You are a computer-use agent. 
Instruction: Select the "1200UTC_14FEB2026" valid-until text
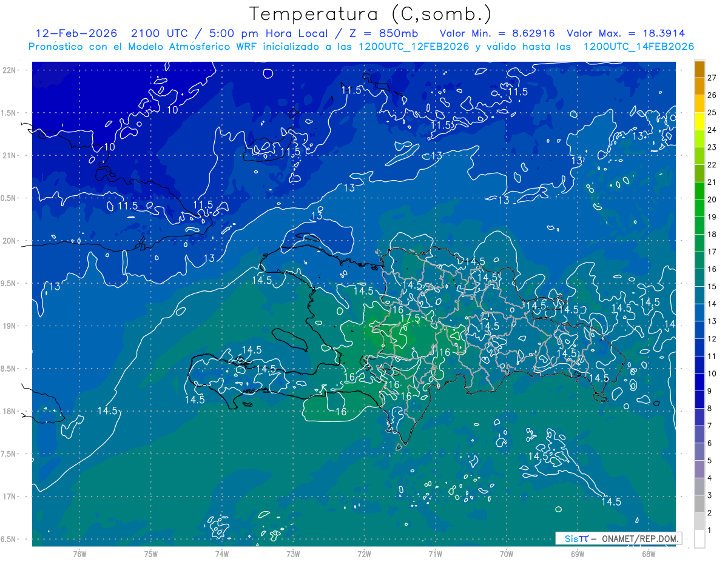click(x=639, y=47)
